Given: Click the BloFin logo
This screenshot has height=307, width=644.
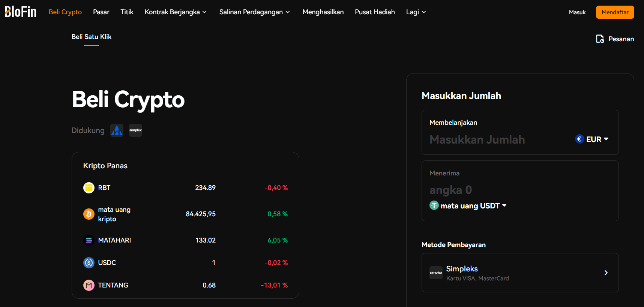Looking at the screenshot, I should (21, 12).
